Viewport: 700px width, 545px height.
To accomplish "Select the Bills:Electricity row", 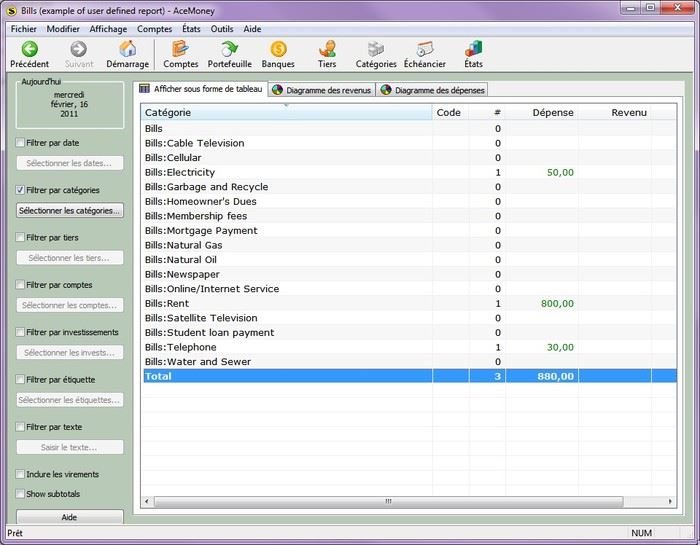I will (x=408, y=172).
